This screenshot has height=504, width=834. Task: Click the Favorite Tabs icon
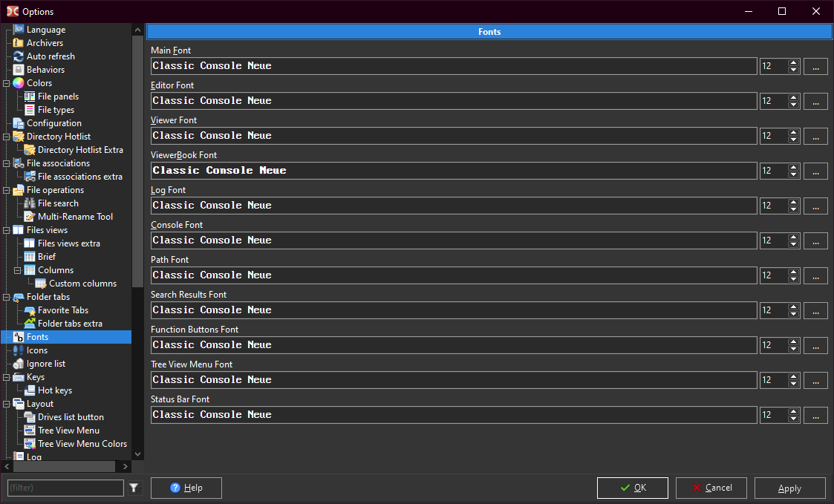[30, 310]
